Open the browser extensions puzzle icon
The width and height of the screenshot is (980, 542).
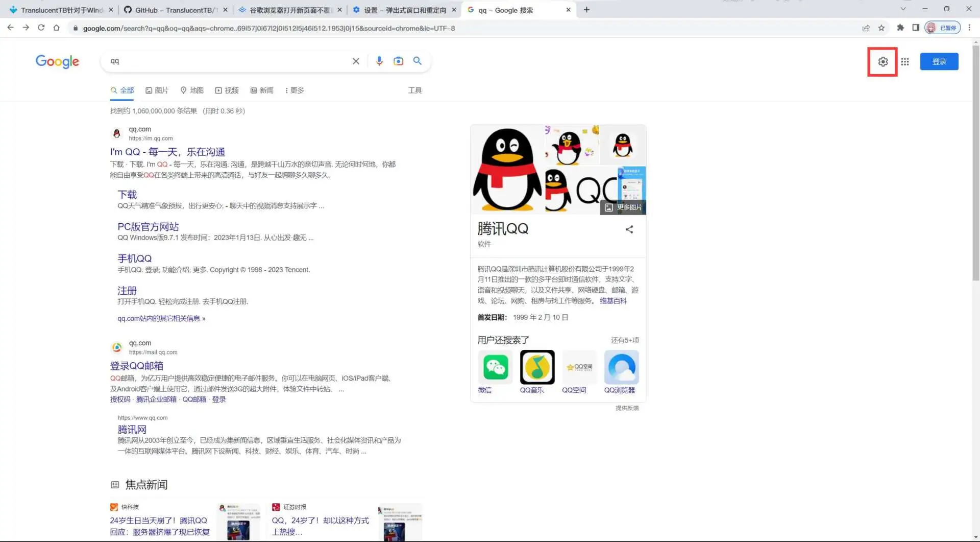click(900, 28)
